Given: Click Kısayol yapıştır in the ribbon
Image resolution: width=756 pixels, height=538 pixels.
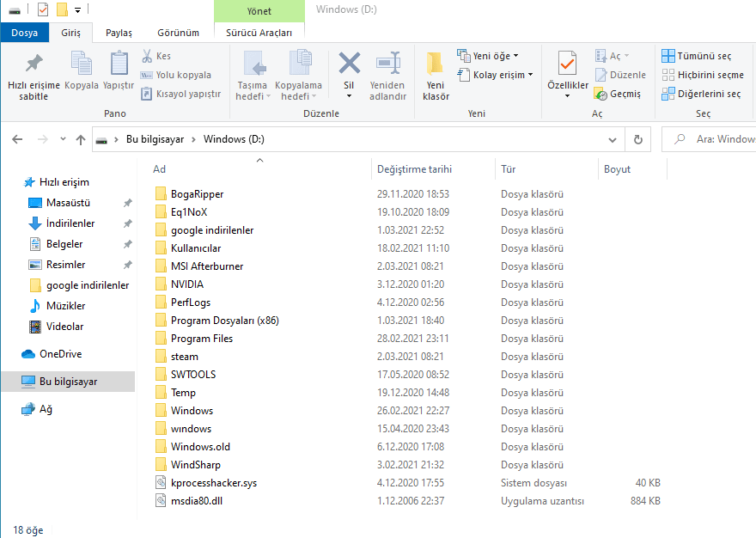Looking at the screenshot, I should click(x=180, y=94).
